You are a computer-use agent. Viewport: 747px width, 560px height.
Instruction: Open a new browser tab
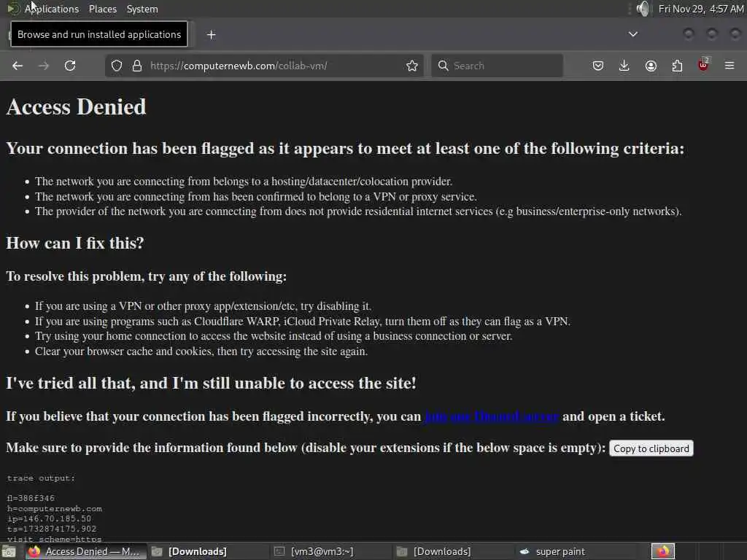pyautogui.click(x=211, y=35)
